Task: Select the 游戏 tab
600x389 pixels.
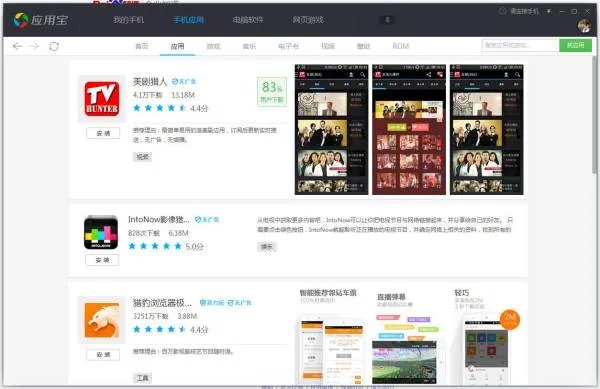Action: pyautogui.click(x=214, y=46)
